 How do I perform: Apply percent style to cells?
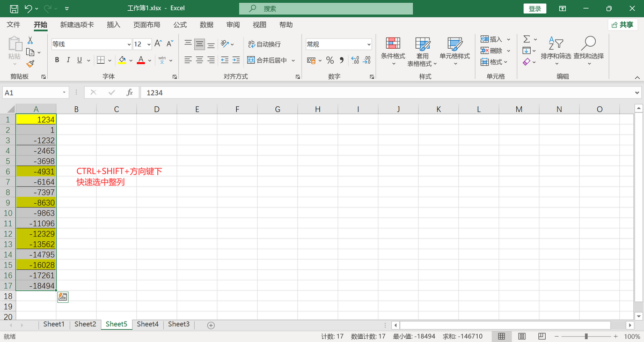coord(330,60)
